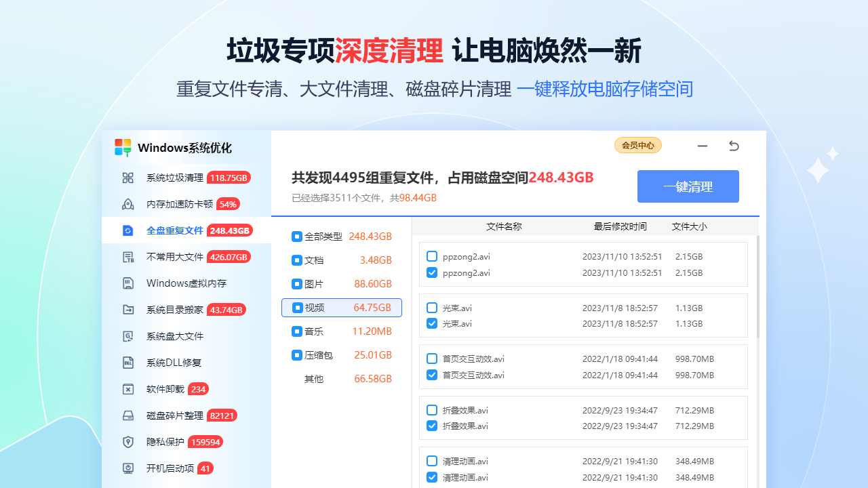This screenshot has width=868, height=488.
Task: Click the Windows系统优化 logo icon
Action: coord(123,146)
